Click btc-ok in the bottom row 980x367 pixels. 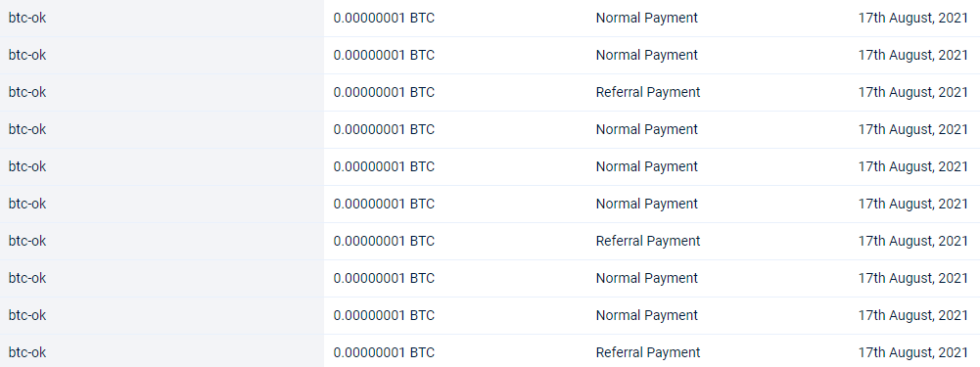(27, 352)
